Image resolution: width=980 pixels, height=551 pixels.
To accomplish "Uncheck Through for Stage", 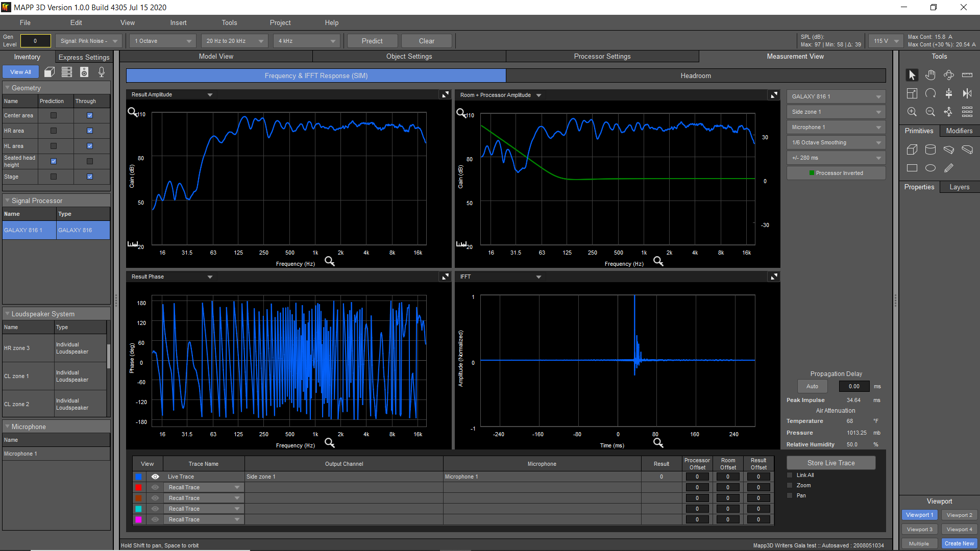I will coord(90,177).
